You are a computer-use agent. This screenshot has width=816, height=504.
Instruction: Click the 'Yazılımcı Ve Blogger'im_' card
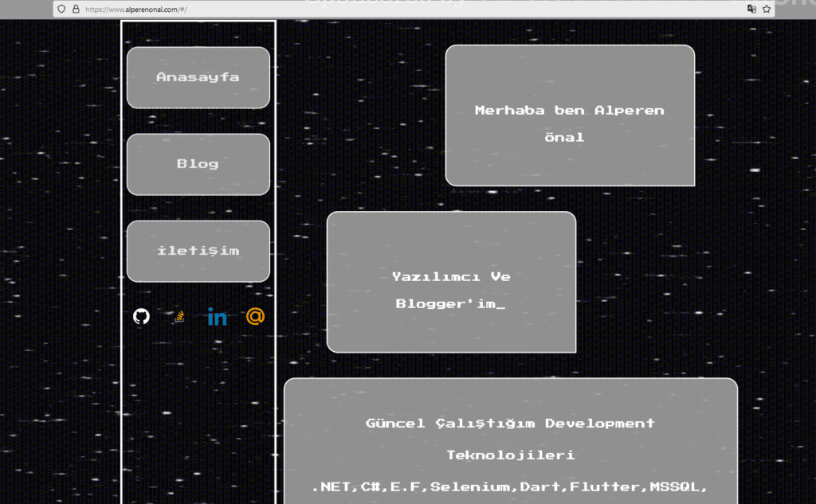(x=451, y=282)
